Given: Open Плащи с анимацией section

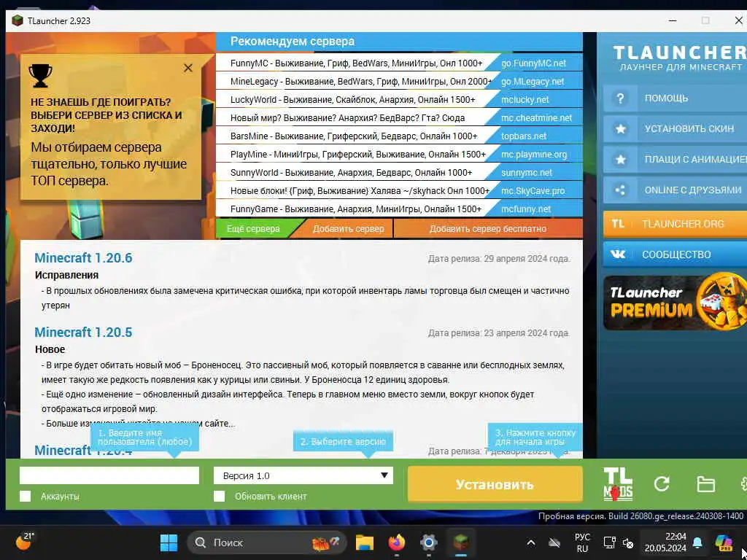Looking at the screenshot, I should 675,159.
